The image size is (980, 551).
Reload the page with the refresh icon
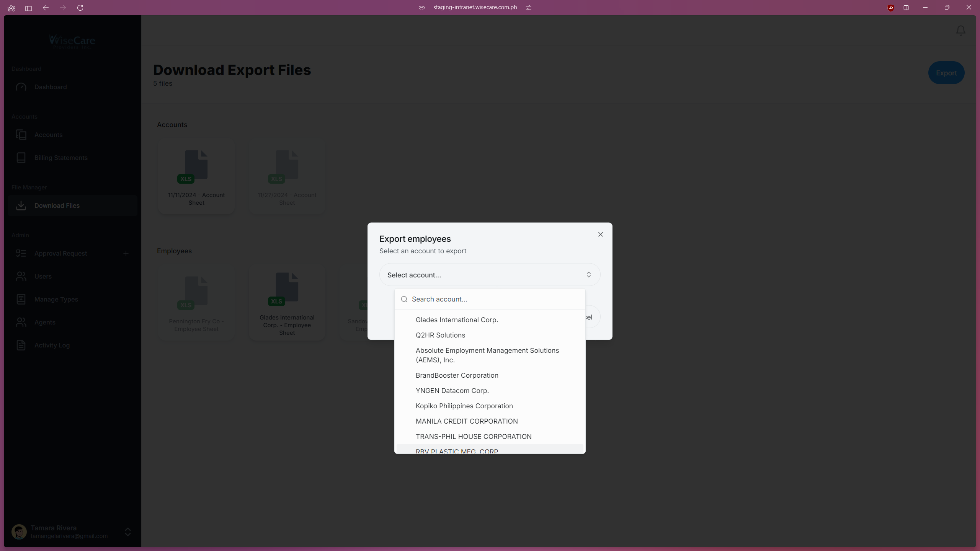coord(80,8)
